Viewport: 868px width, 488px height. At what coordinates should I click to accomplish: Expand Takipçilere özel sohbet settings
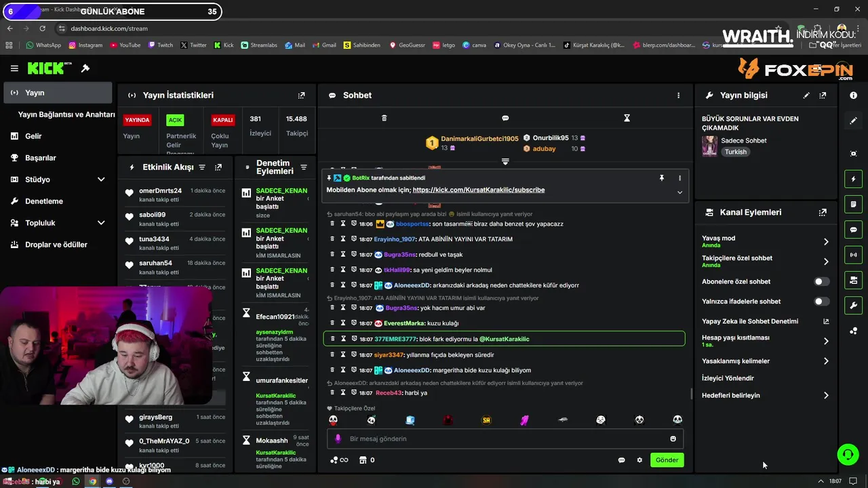coord(826,261)
